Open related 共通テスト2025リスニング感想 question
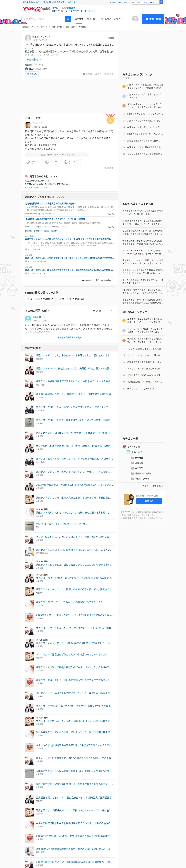Viewport: 186px width, 868px height. (x=69, y=602)
